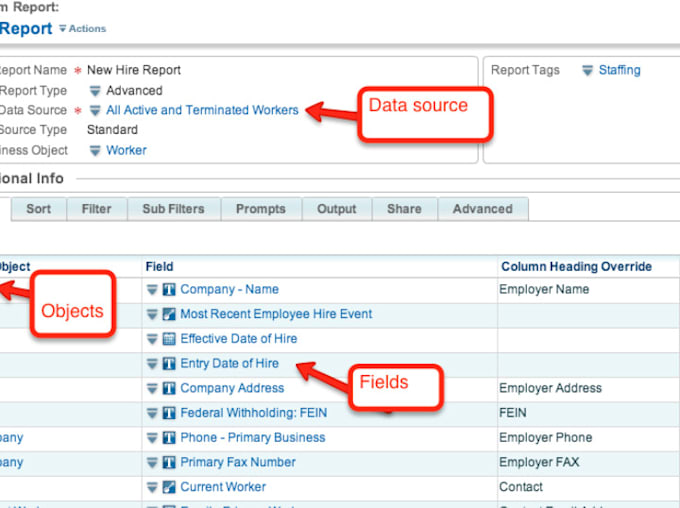This screenshot has height=508, width=680.
Task: Open the Sub Filters tab
Action: 173,209
